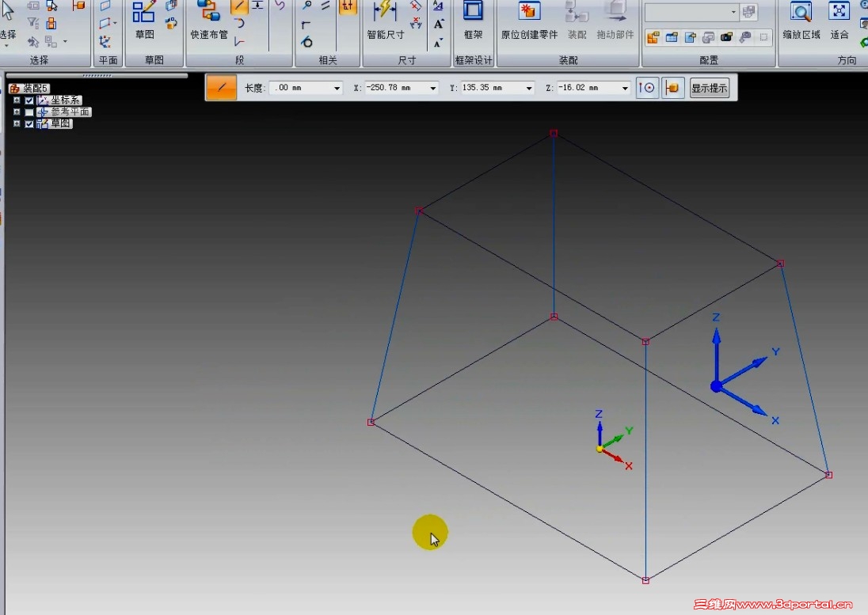868x615 pixels.
Task: Expand the 草图 tree node
Action: coord(17,123)
